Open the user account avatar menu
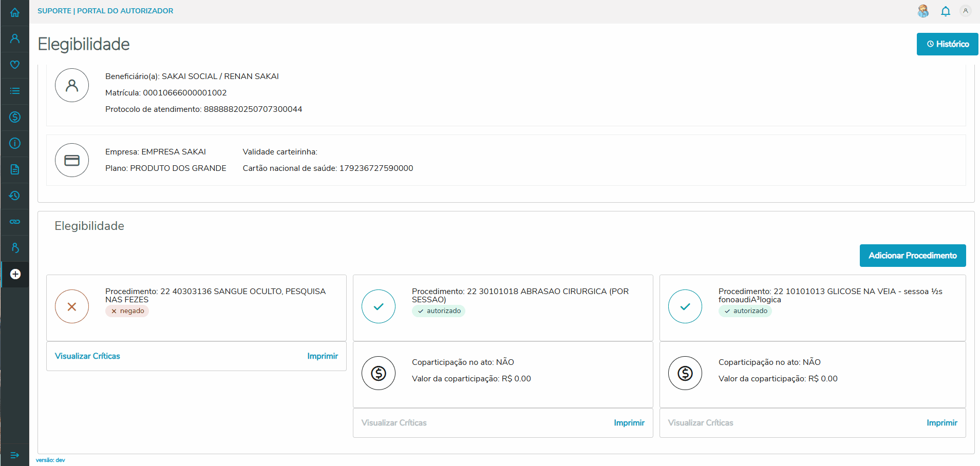 [x=966, y=11]
